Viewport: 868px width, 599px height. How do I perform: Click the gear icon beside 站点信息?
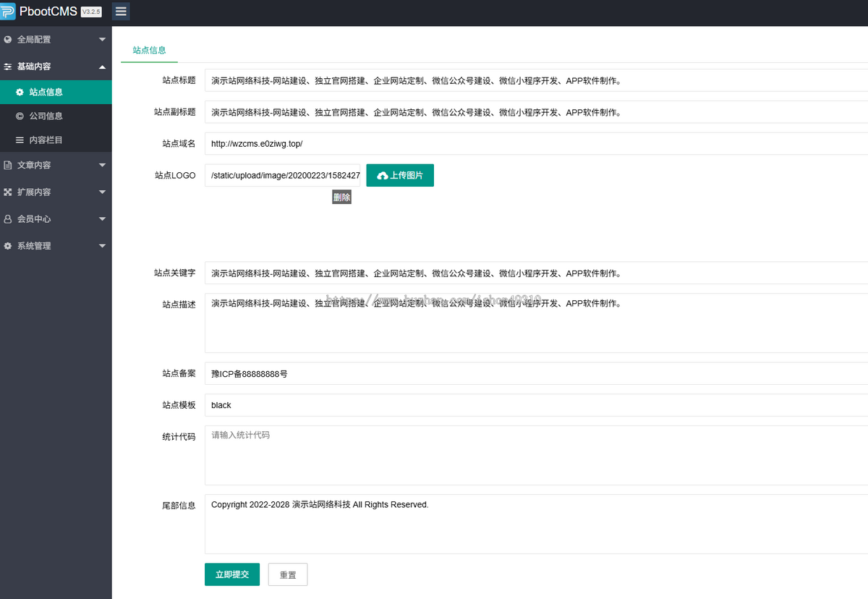click(x=20, y=93)
